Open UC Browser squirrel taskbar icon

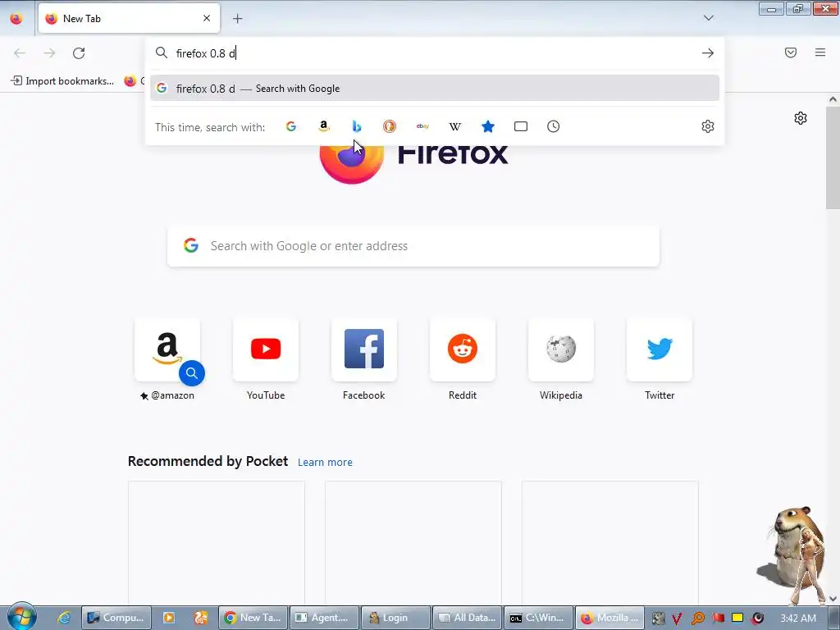pos(201,618)
